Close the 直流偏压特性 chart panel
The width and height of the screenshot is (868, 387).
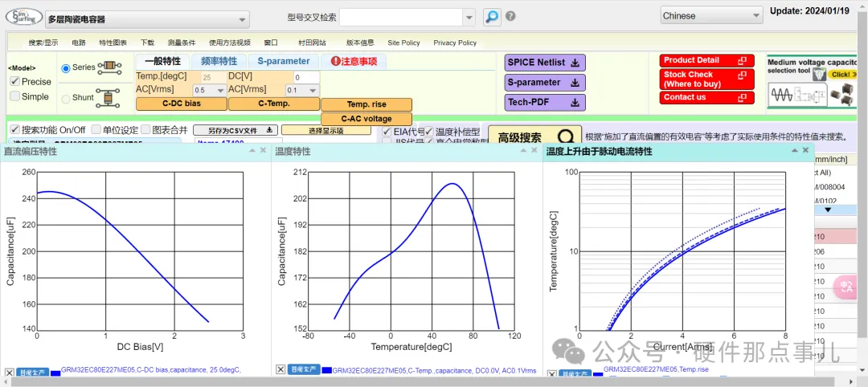click(263, 150)
